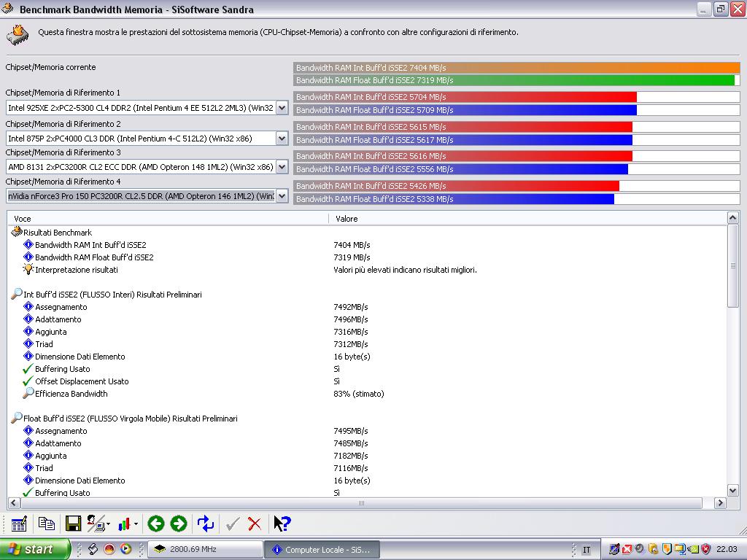
Task: Click the quick launch red circle icon
Action: 109,549
